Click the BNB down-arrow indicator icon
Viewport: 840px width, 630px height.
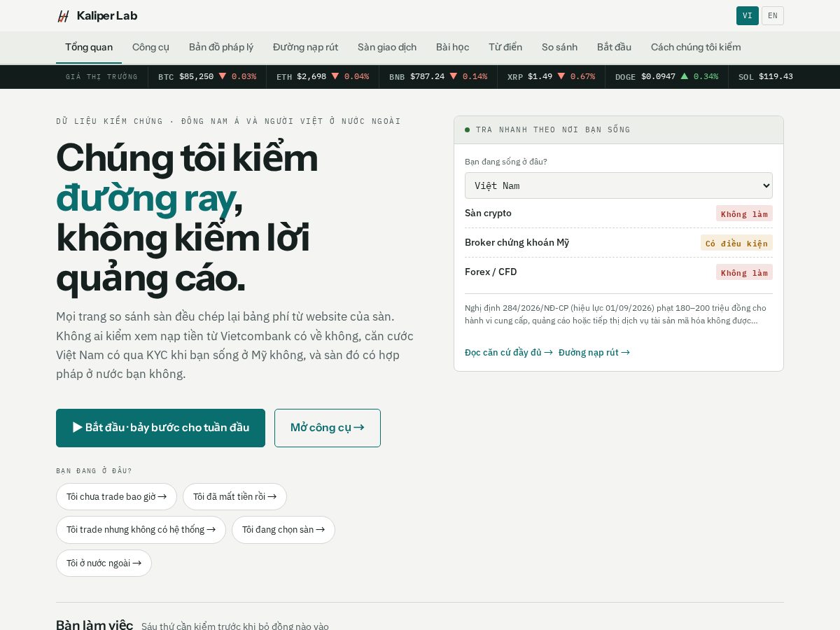(x=454, y=76)
